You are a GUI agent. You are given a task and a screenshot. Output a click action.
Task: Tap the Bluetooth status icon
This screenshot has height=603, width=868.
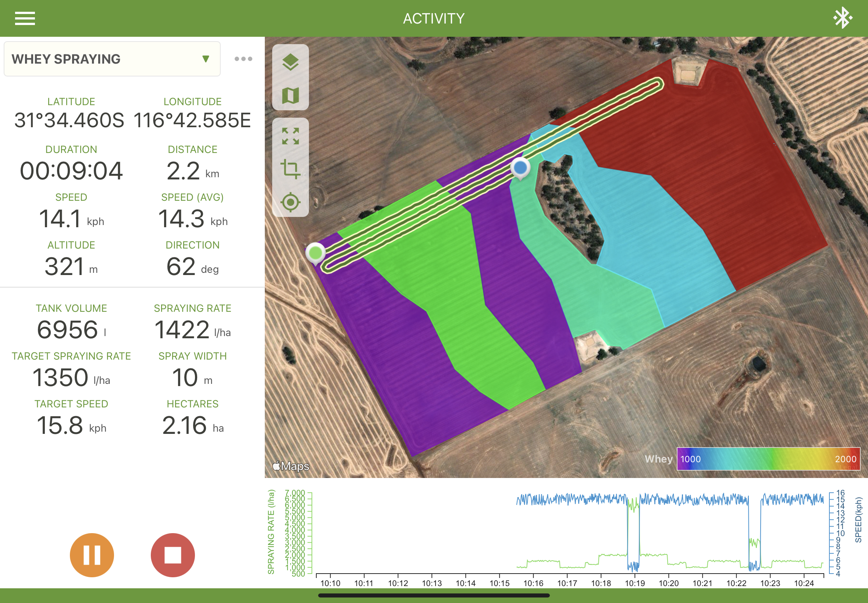coord(842,18)
